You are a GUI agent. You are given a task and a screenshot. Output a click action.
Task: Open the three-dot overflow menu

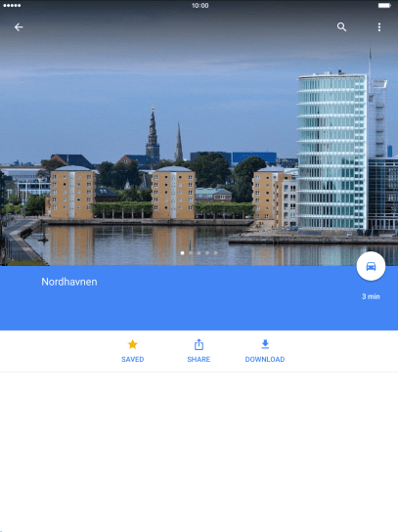(x=379, y=27)
